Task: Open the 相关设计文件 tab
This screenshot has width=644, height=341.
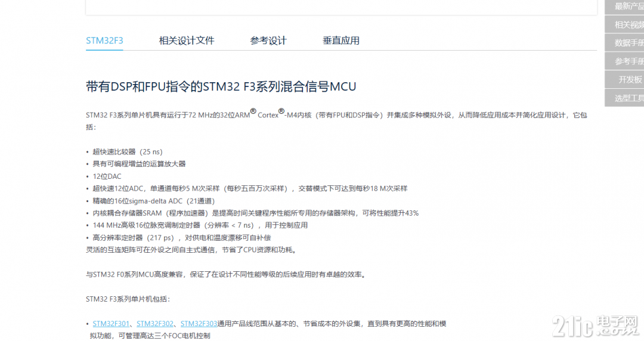Action: point(187,41)
